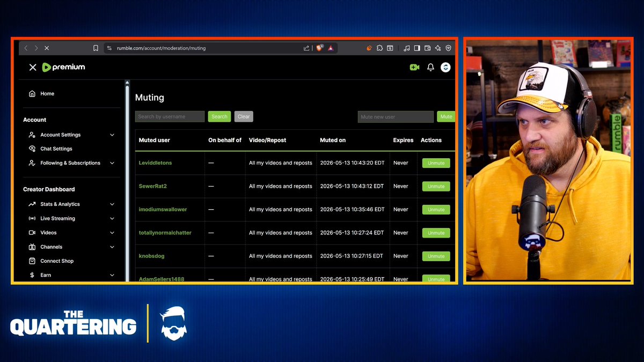Click the gray Clear button
Viewport: 644px width, 362px height.
point(244,116)
